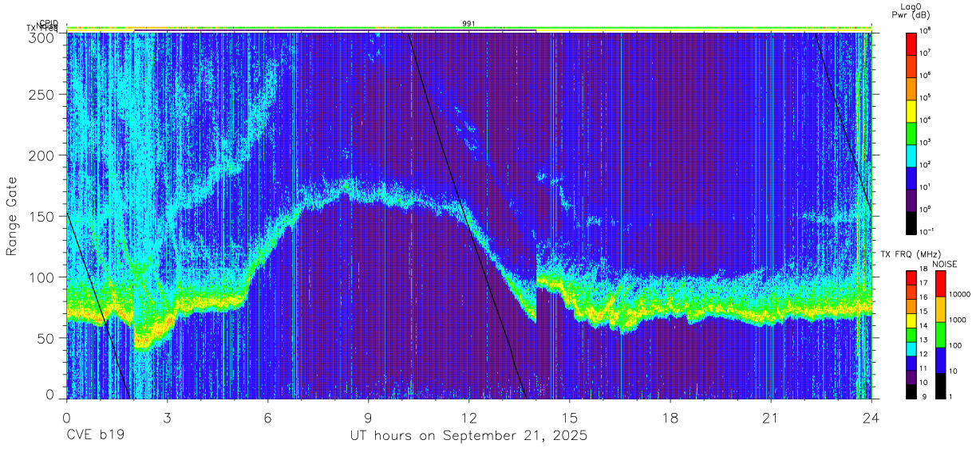Click the '18' UT hour axis tick label
The height and width of the screenshot is (452, 980).
(x=670, y=418)
